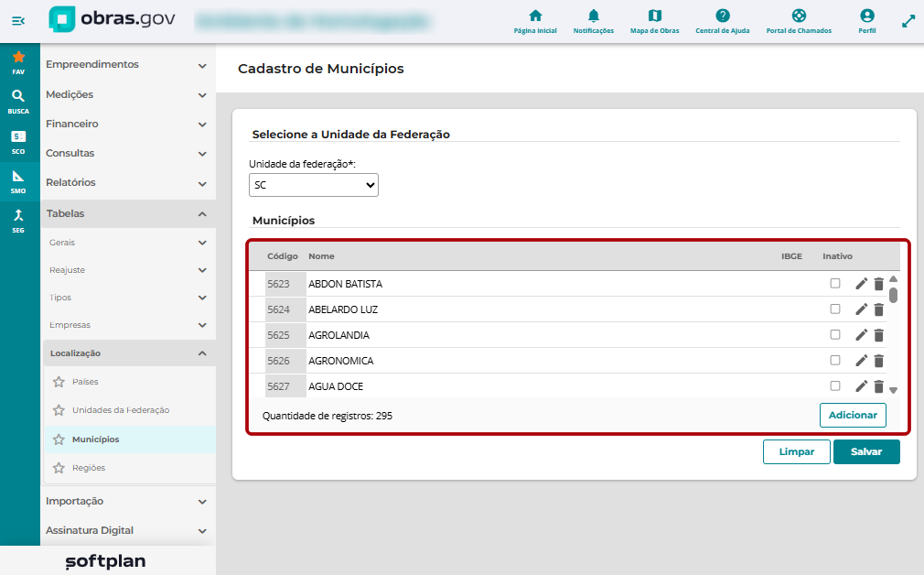Screen dimensions: 924x575
Task: Edit ABDON BATISTA with pencil icon
Action: 861,284
